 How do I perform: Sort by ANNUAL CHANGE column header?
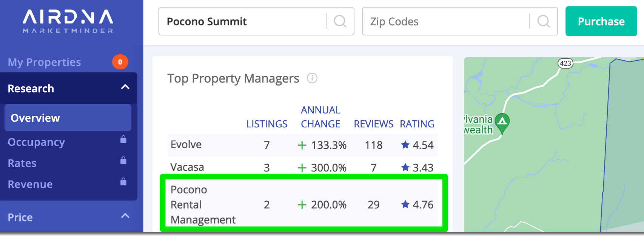pos(320,117)
